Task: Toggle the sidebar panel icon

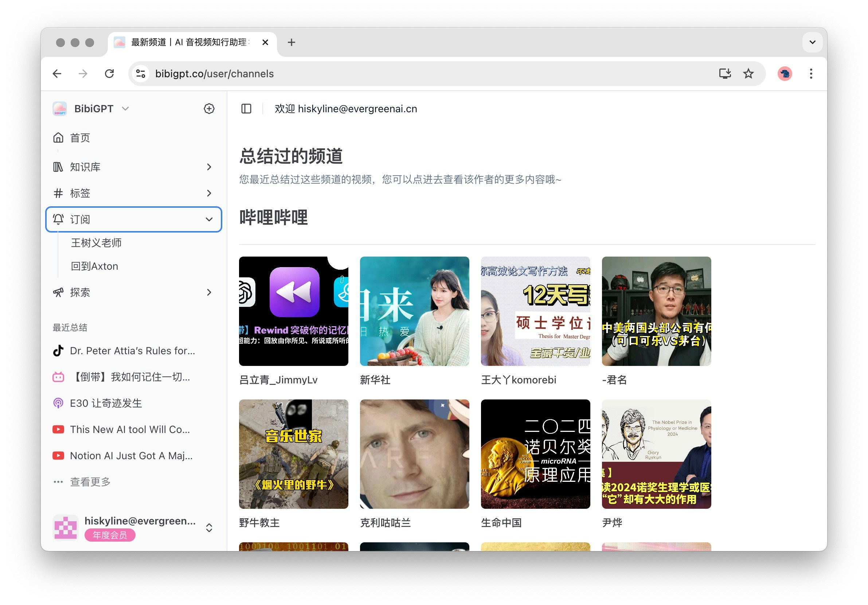Action: [246, 109]
